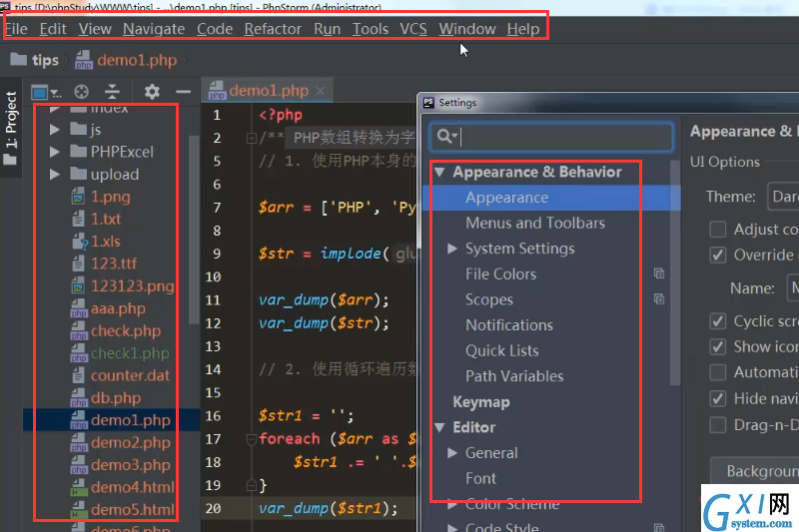Select Menus and Toolbars settings
Viewport: 799px width, 532px height.
(x=535, y=223)
